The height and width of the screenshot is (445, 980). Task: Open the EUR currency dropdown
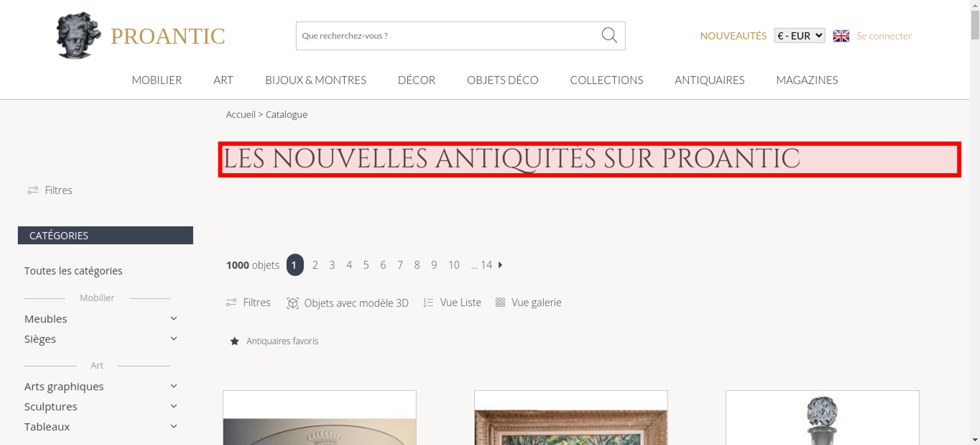tap(800, 36)
